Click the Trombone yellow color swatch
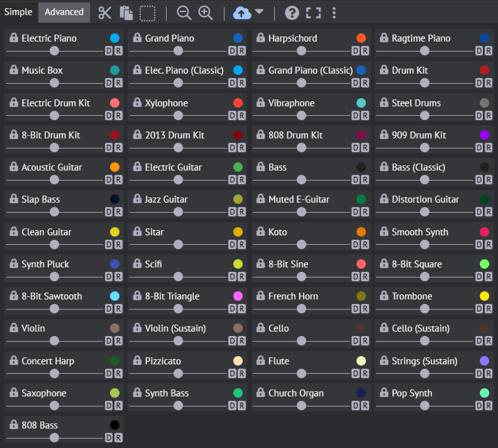 click(484, 296)
